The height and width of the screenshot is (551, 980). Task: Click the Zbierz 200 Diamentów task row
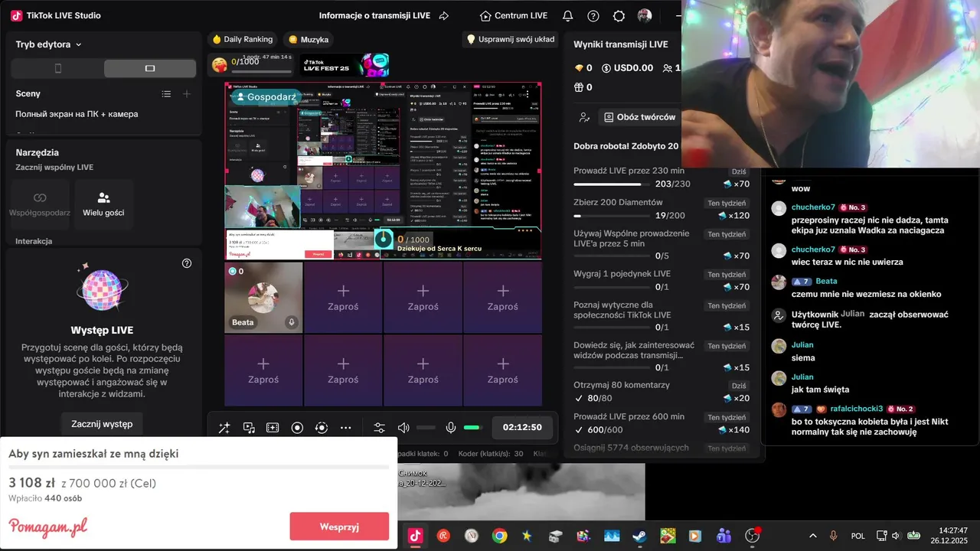(x=661, y=209)
